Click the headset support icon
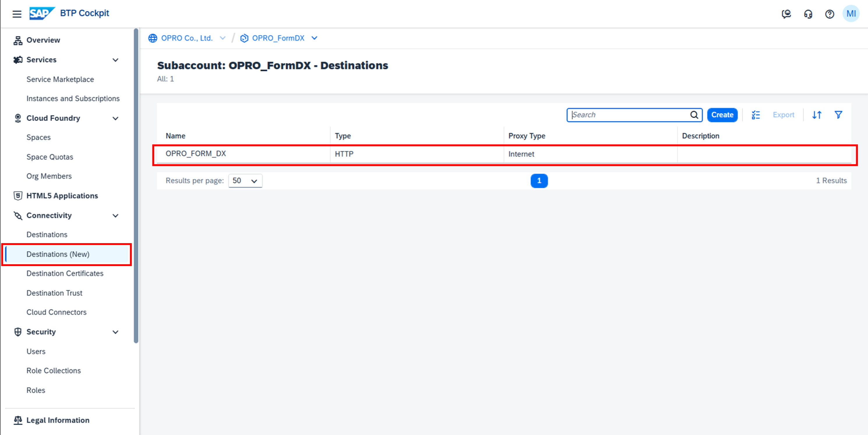 click(808, 14)
